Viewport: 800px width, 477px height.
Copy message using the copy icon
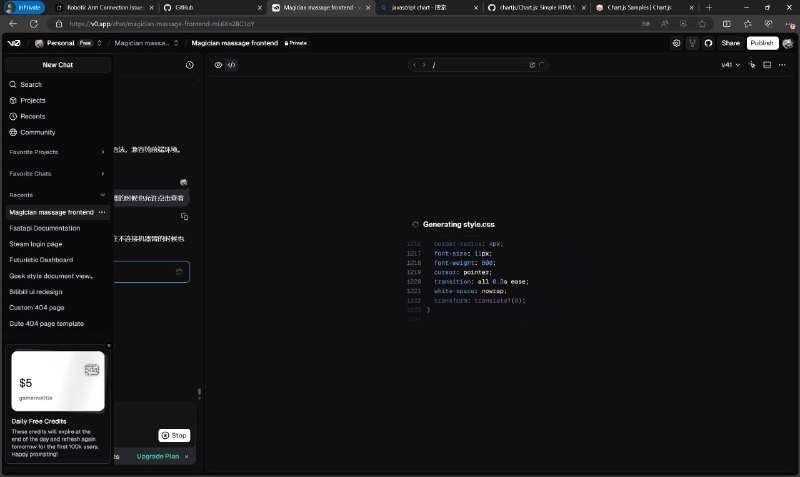click(x=184, y=216)
